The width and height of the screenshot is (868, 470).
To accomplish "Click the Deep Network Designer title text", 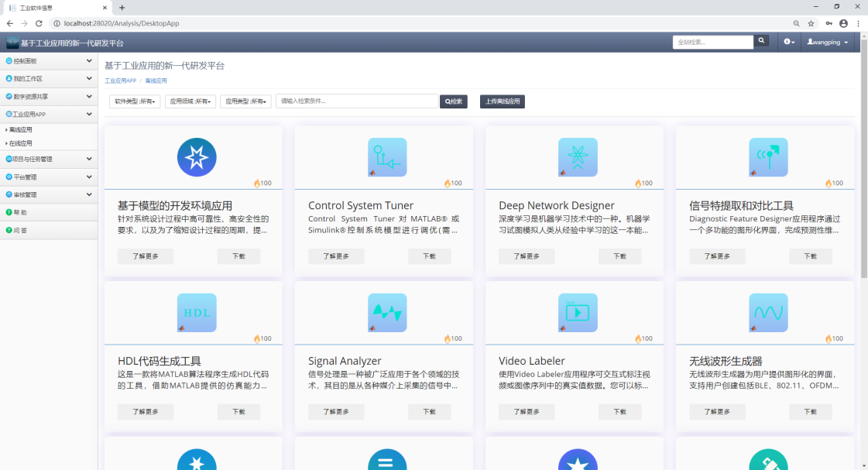I will (x=556, y=205).
